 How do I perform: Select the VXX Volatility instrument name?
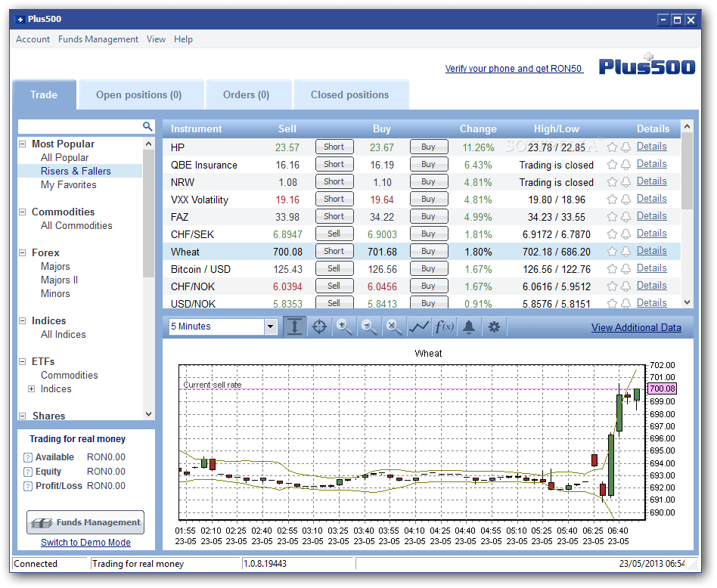point(200,200)
